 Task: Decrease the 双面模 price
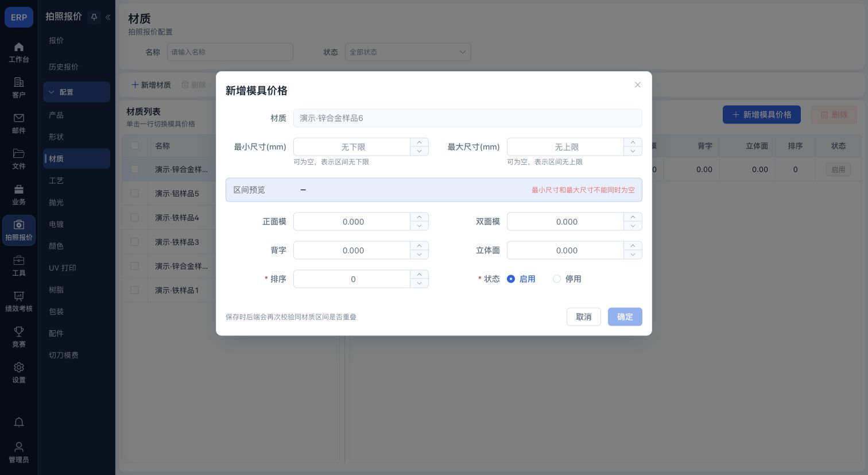click(x=633, y=226)
